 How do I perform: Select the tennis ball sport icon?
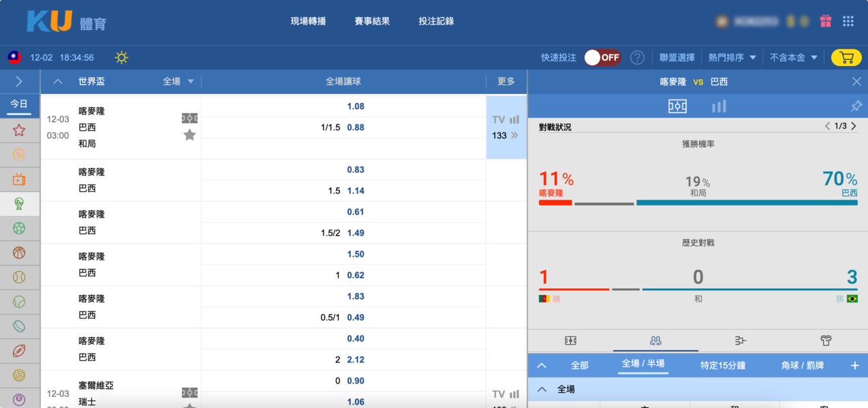(x=19, y=302)
